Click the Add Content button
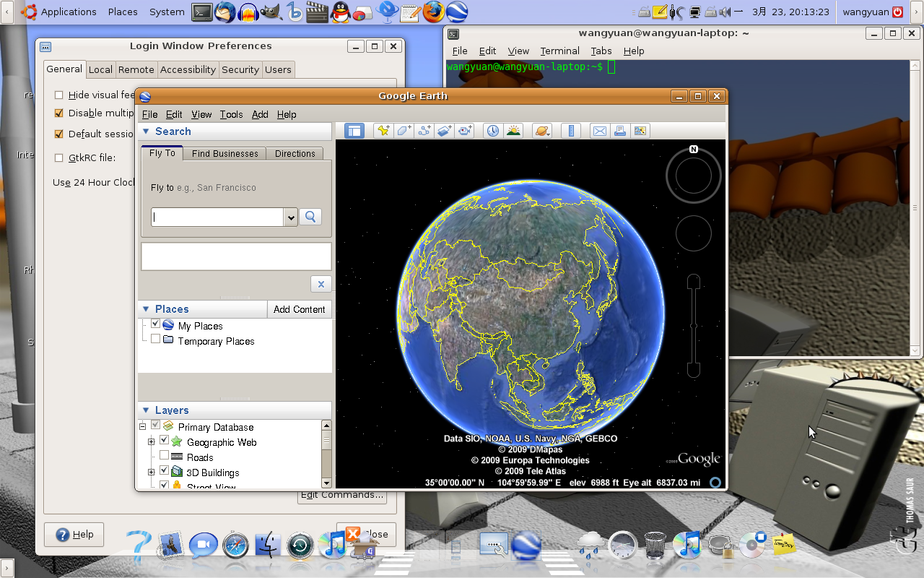Image resolution: width=924 pixels, height=578 pixels. pos(300,309)
